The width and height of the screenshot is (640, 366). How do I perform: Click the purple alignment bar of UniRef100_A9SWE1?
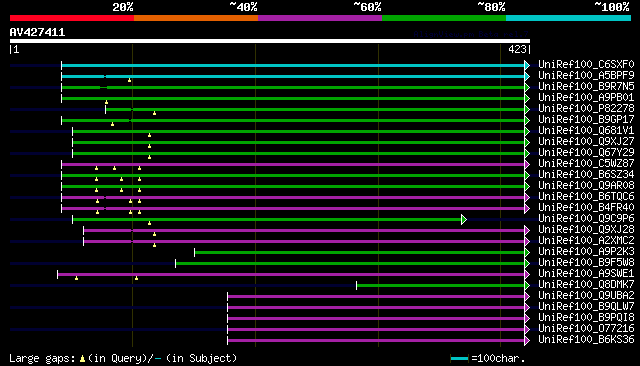point(291,275)
